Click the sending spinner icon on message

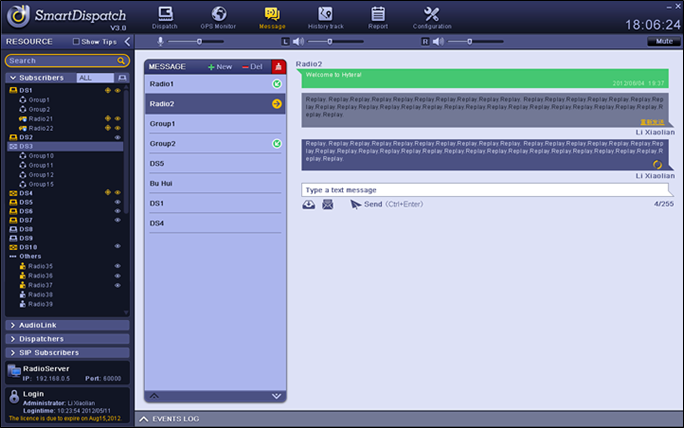(x=657, y=164)
